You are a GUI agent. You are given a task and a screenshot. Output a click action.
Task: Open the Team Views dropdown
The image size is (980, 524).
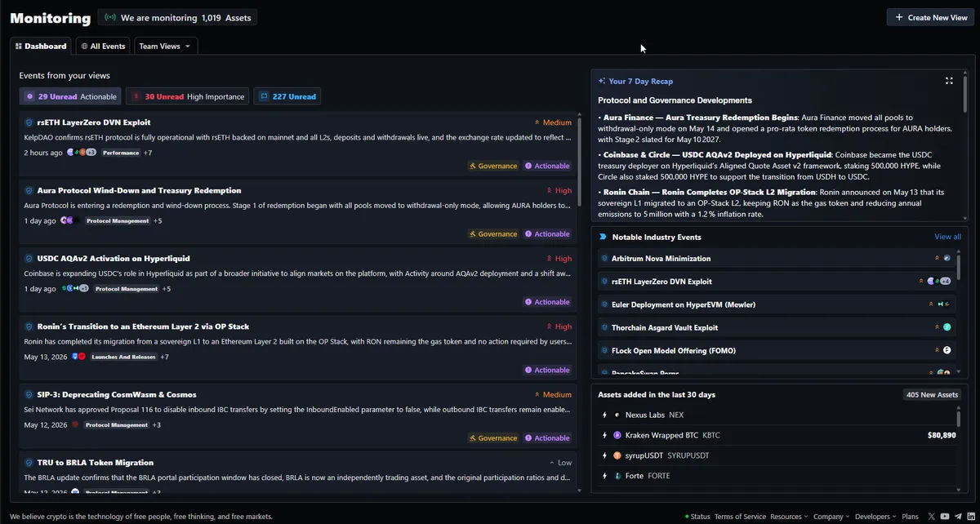[x=165, y=47]
